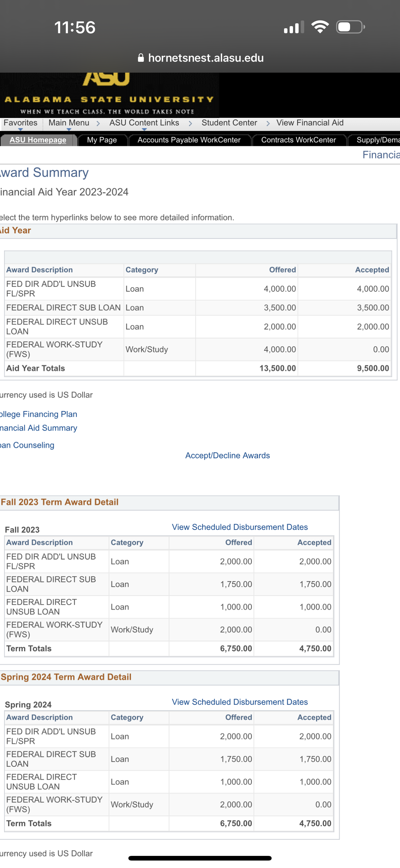400x868 pixels.
Task: Tap the hornetsnest.alasu.edu address bar
Action: tap(201, 58)
